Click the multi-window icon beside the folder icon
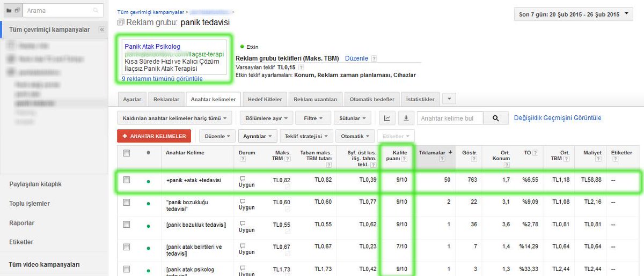Viewport: 644px width, 276px height. [17, 10]
